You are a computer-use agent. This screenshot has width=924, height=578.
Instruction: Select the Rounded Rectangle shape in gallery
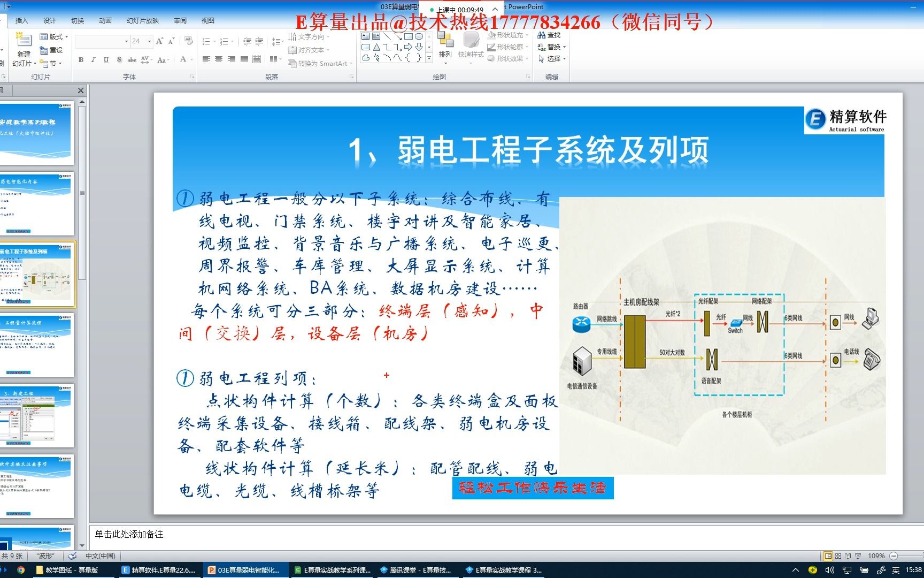click(366, 47)
